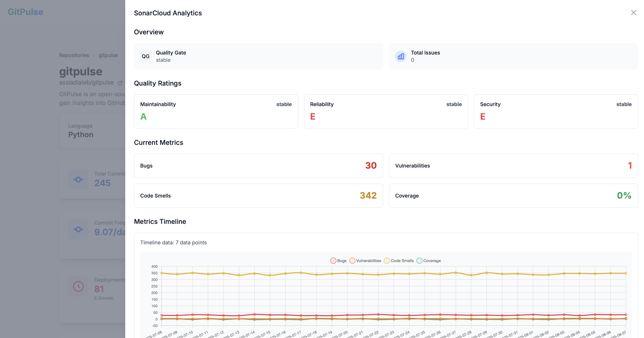Screen dimensions: 644x338
Task: Click the Maintainability rating card
Action: (x=216, y=111)
